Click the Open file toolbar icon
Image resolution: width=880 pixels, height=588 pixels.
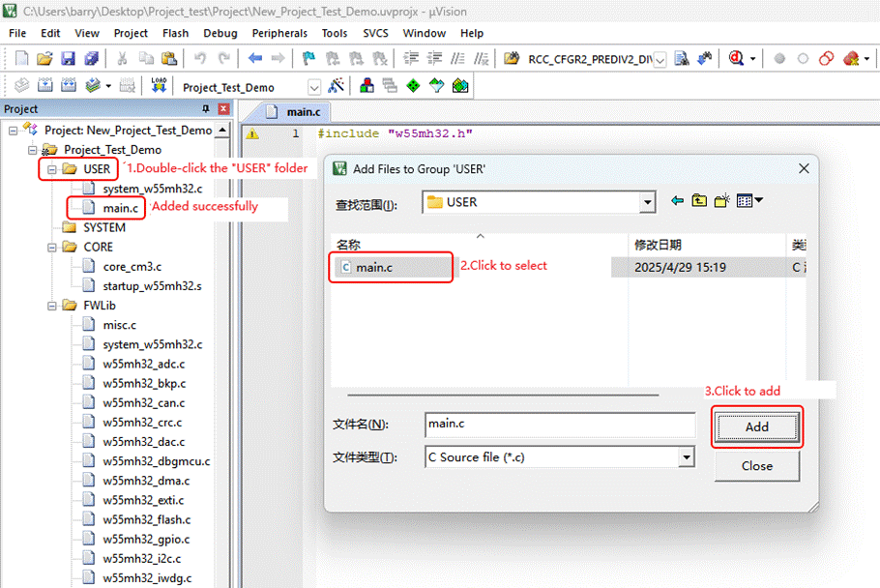pos(44,58)
